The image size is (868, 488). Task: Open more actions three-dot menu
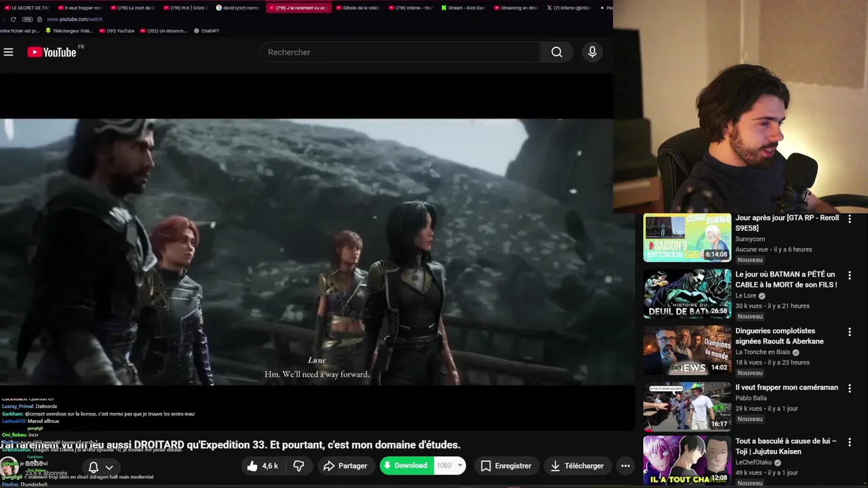tap(625, 466)
